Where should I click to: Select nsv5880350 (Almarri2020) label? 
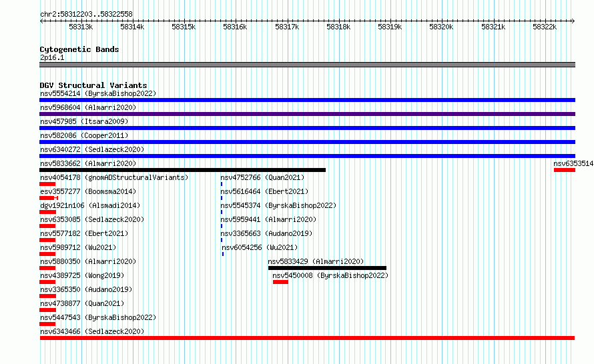tap(88, 261)
